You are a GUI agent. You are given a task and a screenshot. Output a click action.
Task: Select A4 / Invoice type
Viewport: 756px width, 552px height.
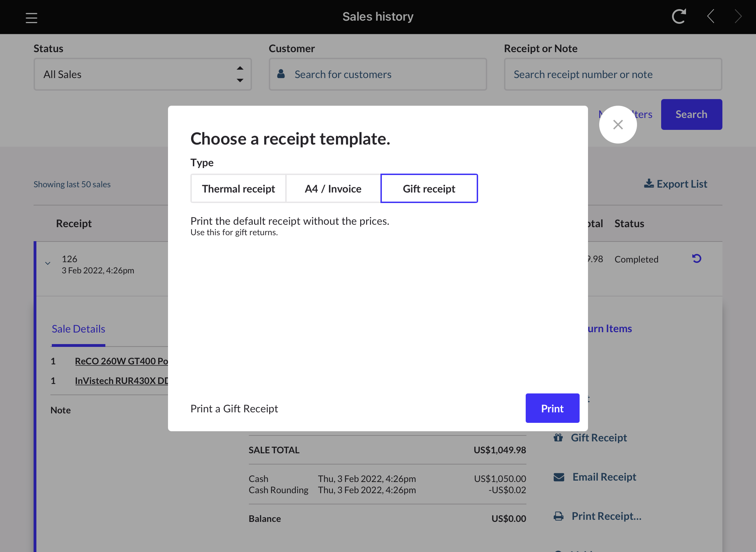tap(333, 189)
